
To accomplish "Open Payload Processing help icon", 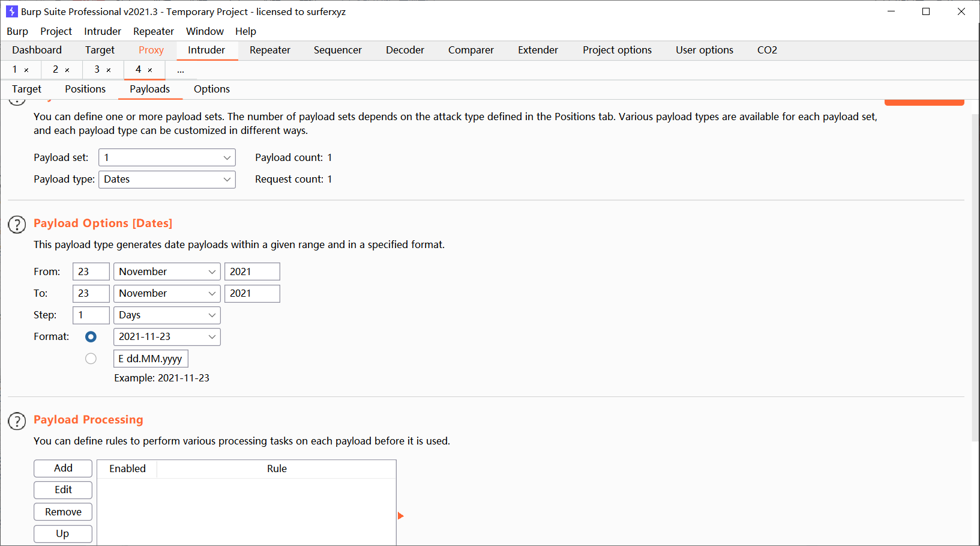I will [x=17, y=421].
